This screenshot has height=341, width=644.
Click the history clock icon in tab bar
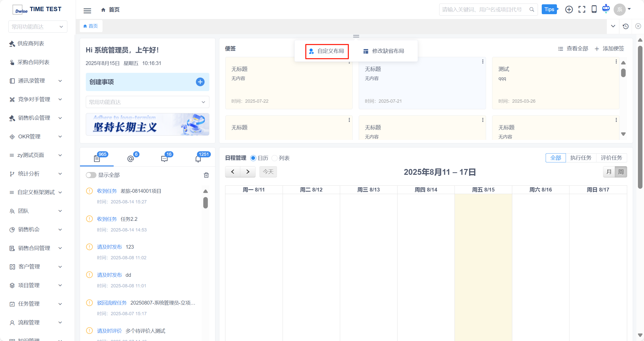coord(626,26)
